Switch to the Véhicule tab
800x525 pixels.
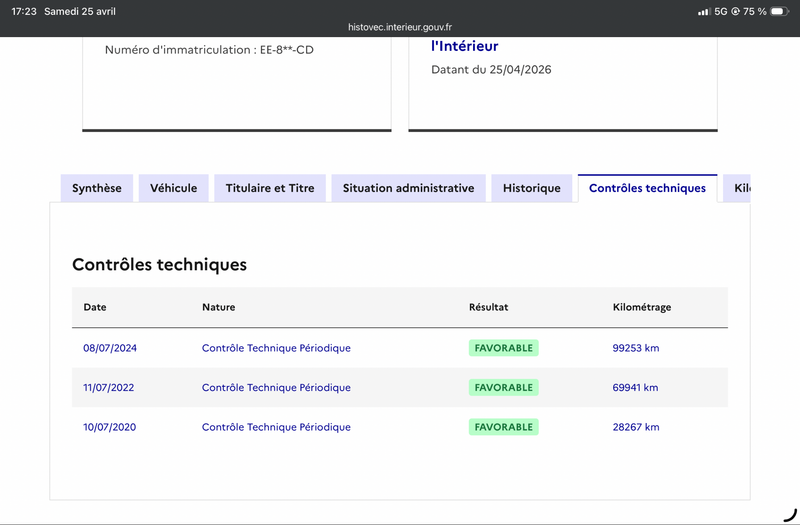[174, 188]
